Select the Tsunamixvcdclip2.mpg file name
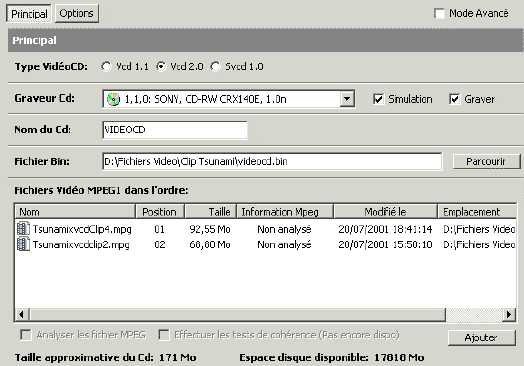Screen dimensions: 524x366 point(81,245)
